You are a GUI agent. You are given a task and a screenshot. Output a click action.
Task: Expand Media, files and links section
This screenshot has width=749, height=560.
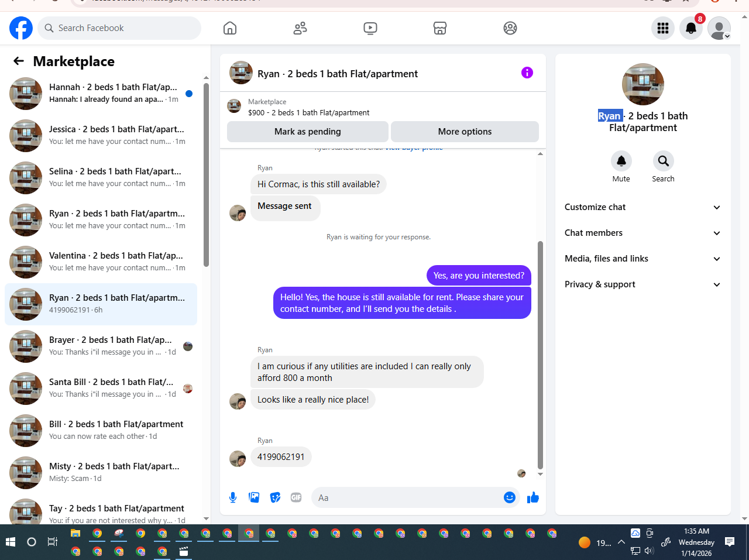click(643, 259)
